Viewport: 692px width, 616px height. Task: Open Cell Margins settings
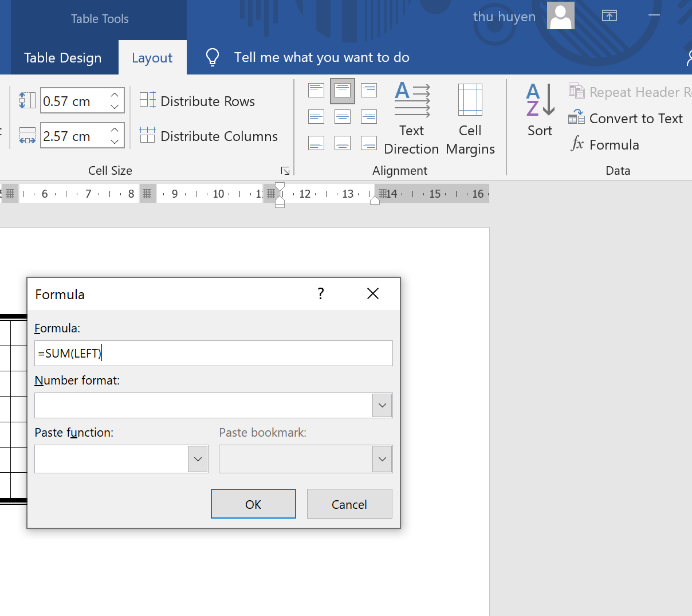(470, 119)
